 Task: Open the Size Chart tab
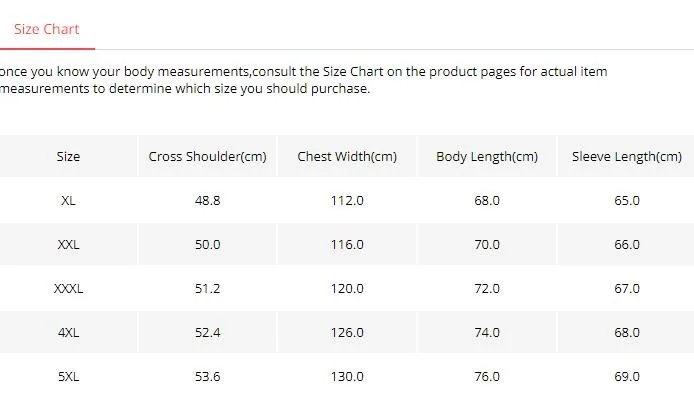click(46, 29)
